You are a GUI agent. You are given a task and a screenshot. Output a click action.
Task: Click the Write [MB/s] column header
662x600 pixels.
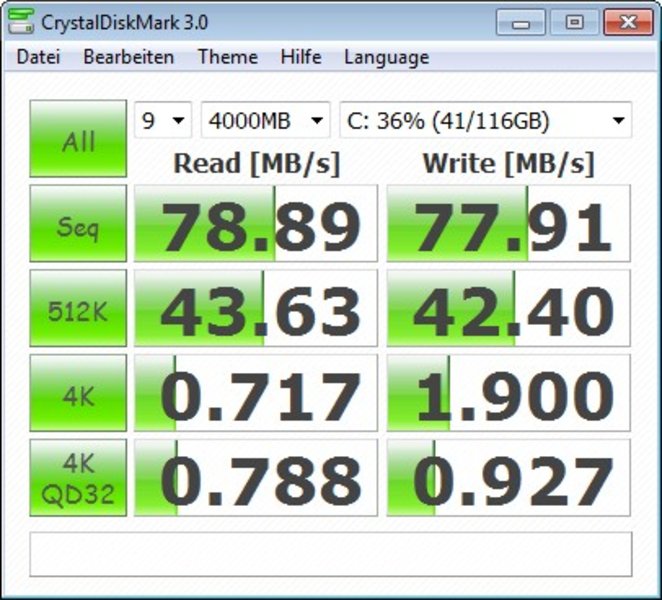(x=509, y=163)
